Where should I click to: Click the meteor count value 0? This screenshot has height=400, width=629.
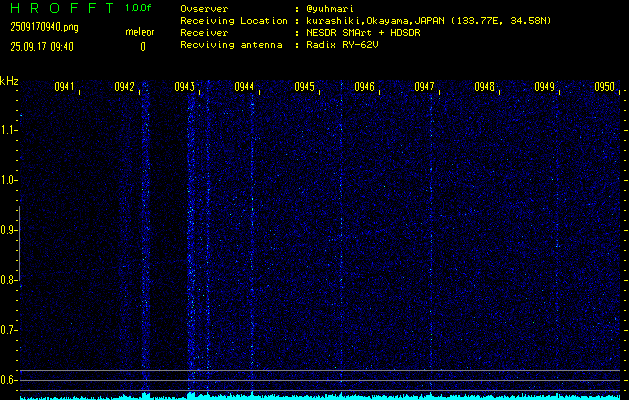coord(143,47)
